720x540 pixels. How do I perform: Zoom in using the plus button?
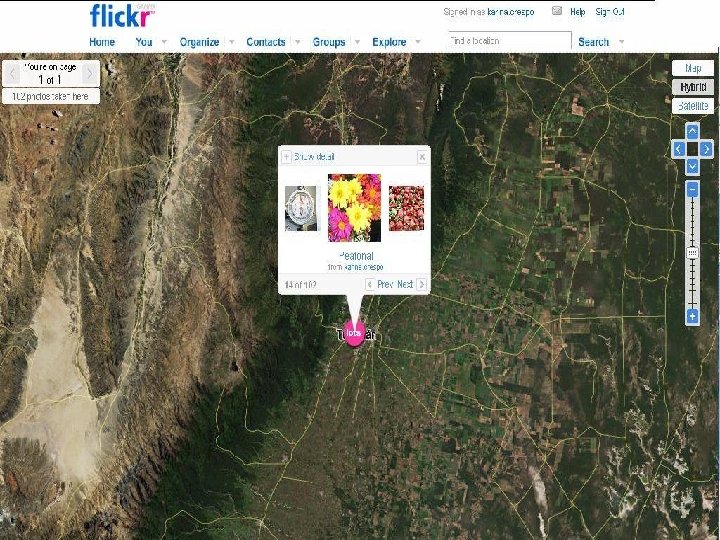(x=692, y=316)
